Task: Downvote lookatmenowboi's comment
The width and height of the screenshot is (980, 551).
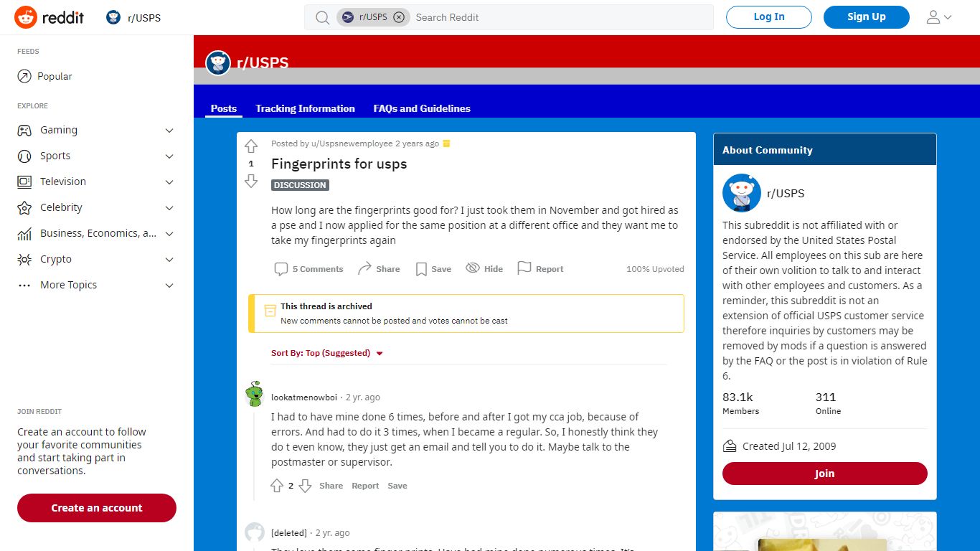Action: coord(305,486)
